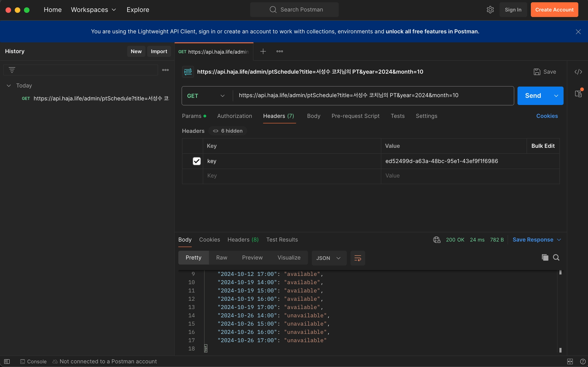
Task: Expand the Send button dropdown arrow
Action: (556, 96)
